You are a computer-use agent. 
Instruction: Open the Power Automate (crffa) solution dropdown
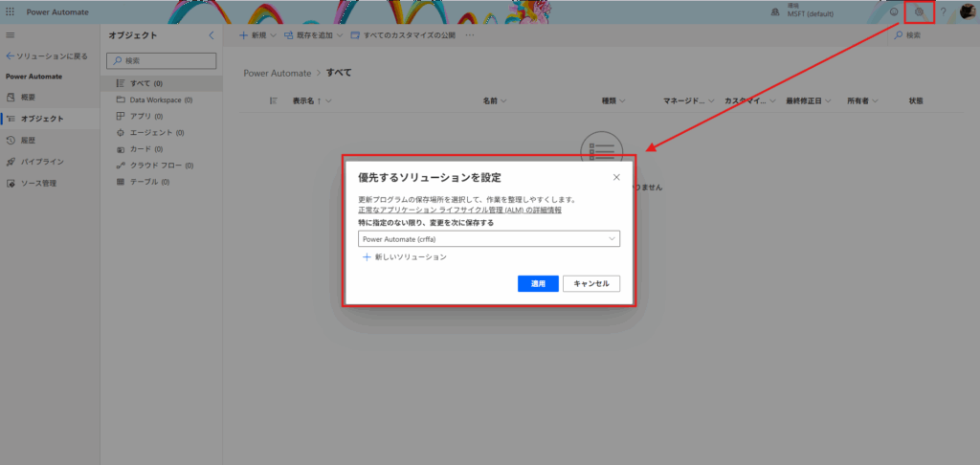pos(489,238)
